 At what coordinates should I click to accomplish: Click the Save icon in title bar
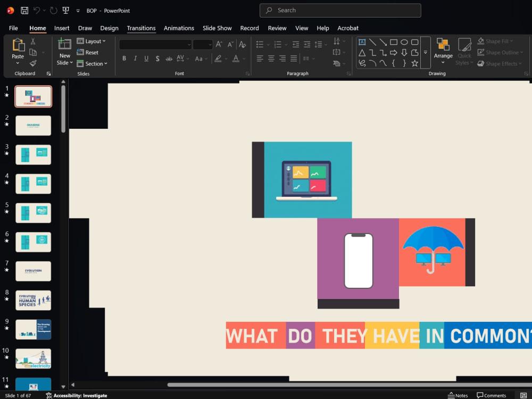pyautogui.click(x=24, y=11)
